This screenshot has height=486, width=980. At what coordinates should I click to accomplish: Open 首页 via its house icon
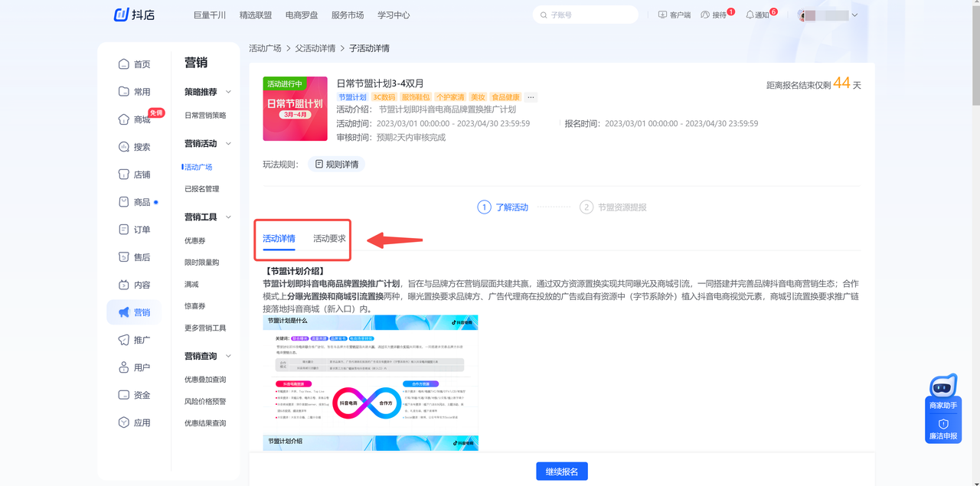[x=124, y=64]
